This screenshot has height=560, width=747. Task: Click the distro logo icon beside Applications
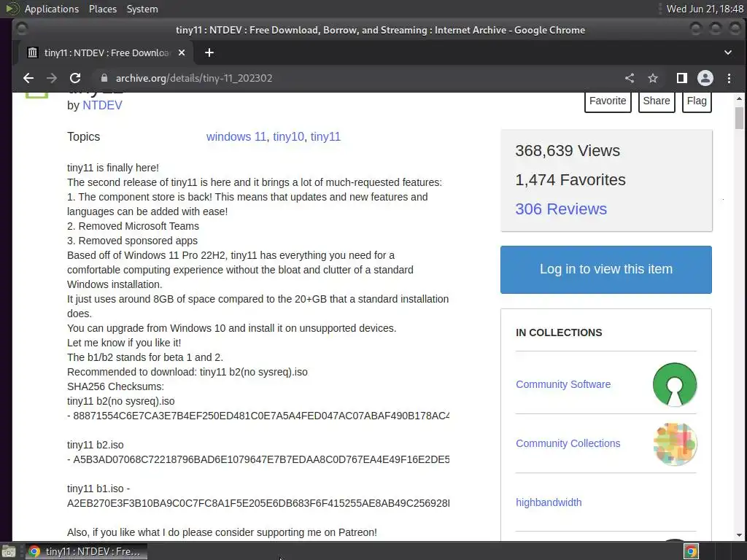pyautogui.click(x=13, y=9)
